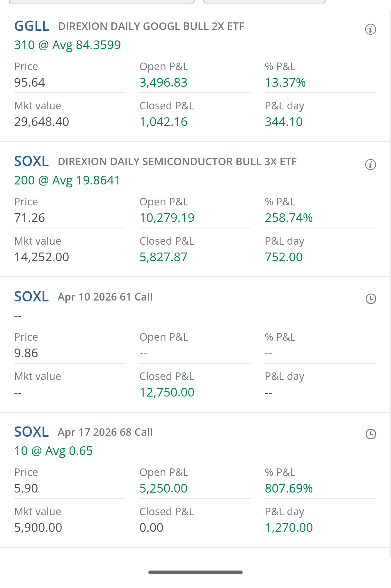Tap the "10 @ Avg 0.65" position line
This screenshot has height=588, width=391.
(53, 451)
